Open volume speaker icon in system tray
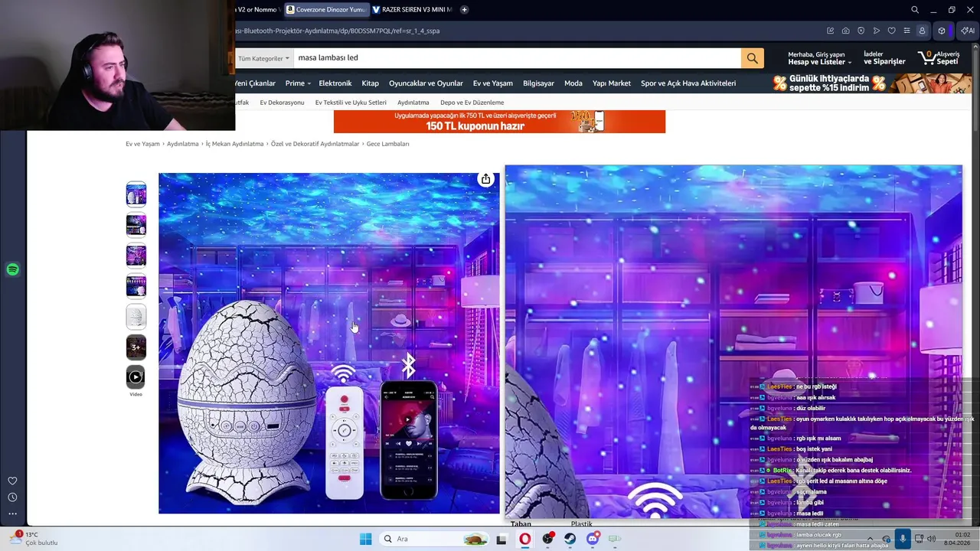Screen dimensions: 980x551 pos(932,539)
